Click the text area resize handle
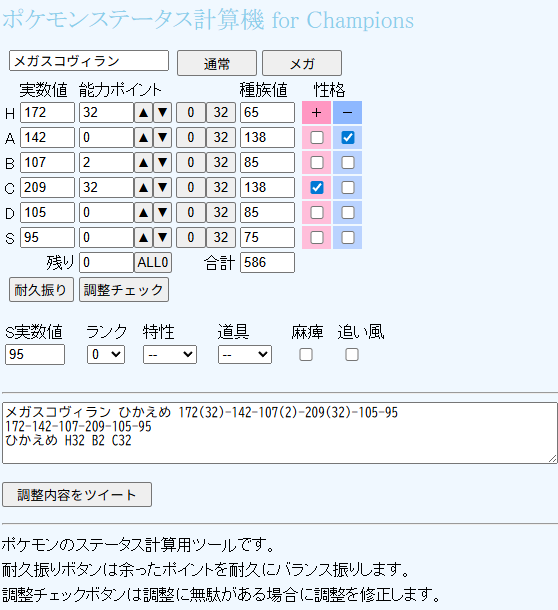 click(x=553, y=459)
